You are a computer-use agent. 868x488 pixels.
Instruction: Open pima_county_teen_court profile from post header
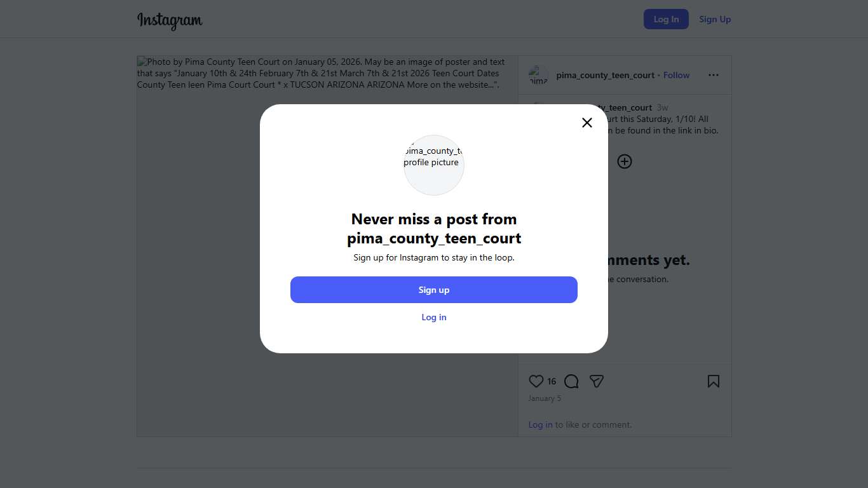[x=605, y=75]
